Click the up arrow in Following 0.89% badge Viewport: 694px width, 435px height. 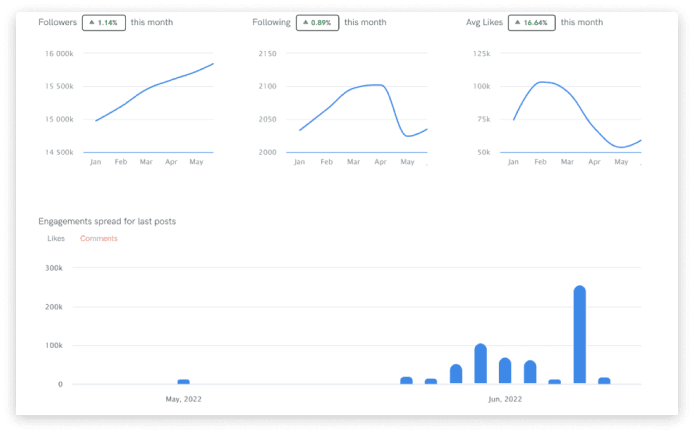click(304, 22)
